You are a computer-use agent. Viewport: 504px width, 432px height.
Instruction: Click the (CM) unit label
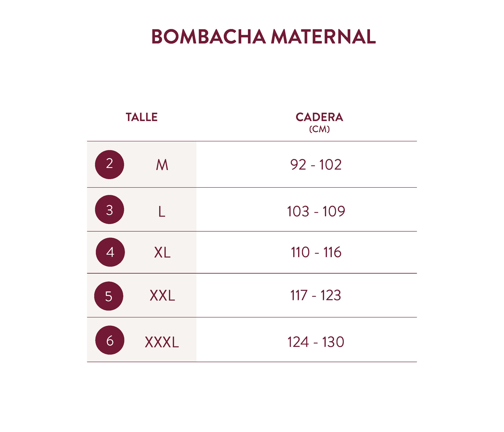pos(319,129)
